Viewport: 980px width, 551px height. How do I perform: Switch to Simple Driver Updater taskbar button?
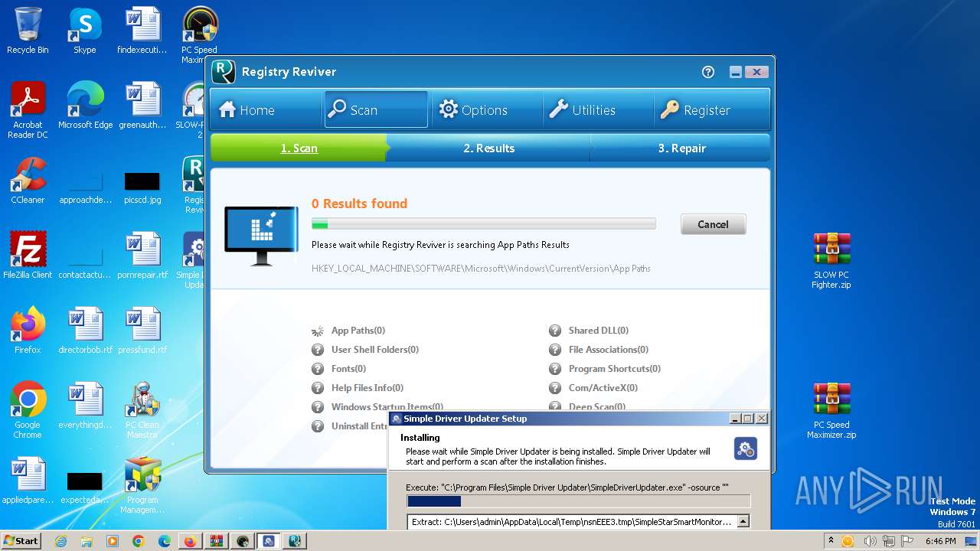[x=269, y=541]
